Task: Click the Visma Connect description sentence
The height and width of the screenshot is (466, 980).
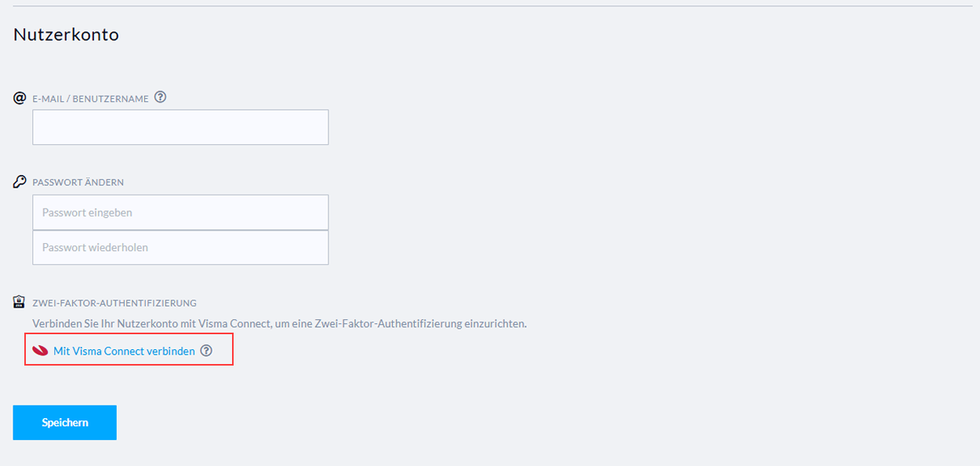Action: [x=279, y=323]
